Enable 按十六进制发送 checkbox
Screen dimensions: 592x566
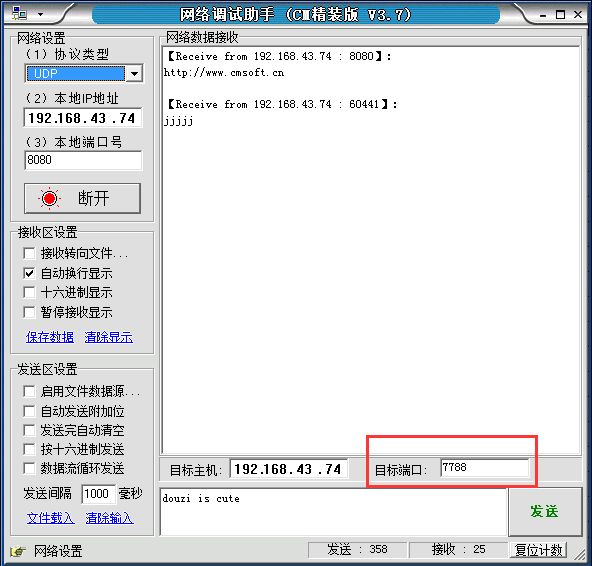(29, 449)
